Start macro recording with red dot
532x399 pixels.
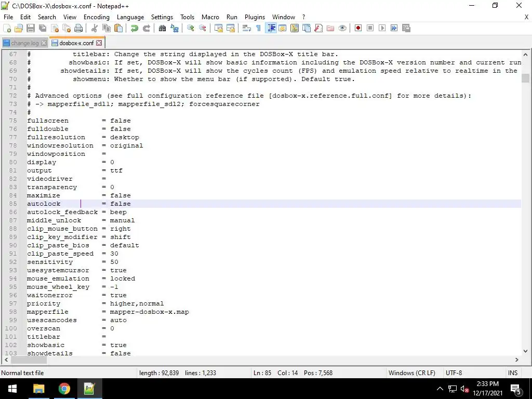pyautogui.click(x=358, y=28)
